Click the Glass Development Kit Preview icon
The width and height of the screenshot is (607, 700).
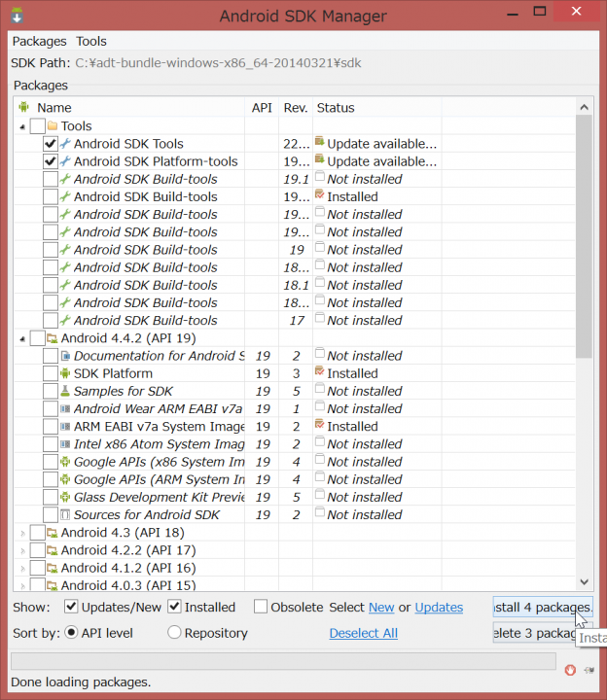(65, 497)
